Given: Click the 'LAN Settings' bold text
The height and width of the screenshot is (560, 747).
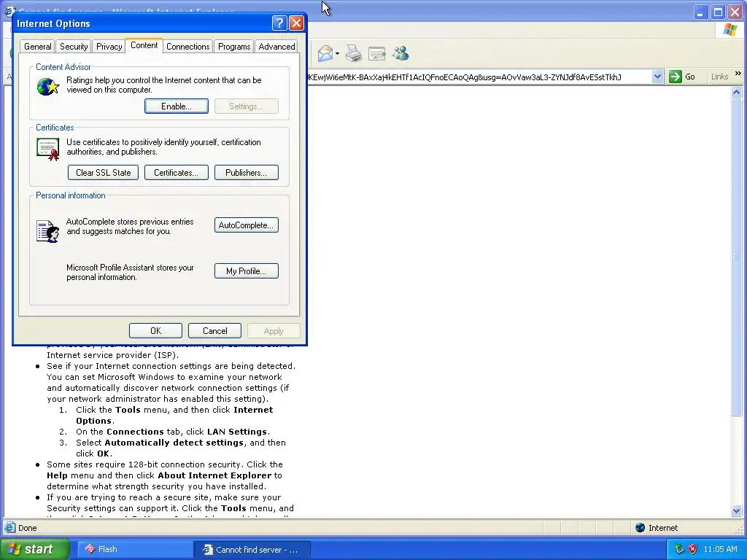Looking at the screenshot, I should (x=237, y=432).
